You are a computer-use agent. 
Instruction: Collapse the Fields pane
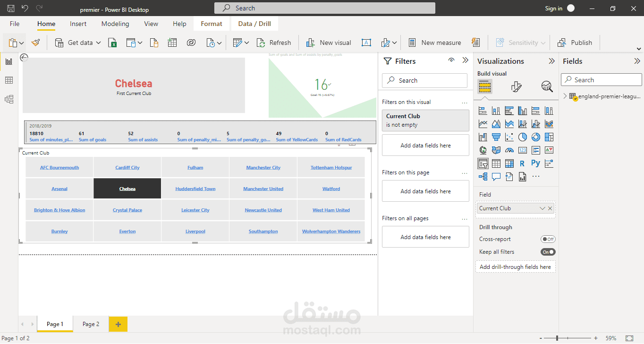(637, 61)
